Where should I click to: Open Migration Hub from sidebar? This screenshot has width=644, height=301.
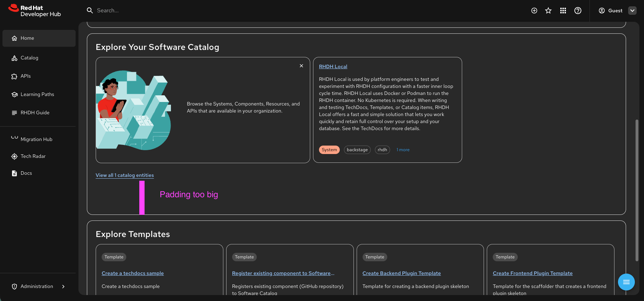click(x=36, y=140)
